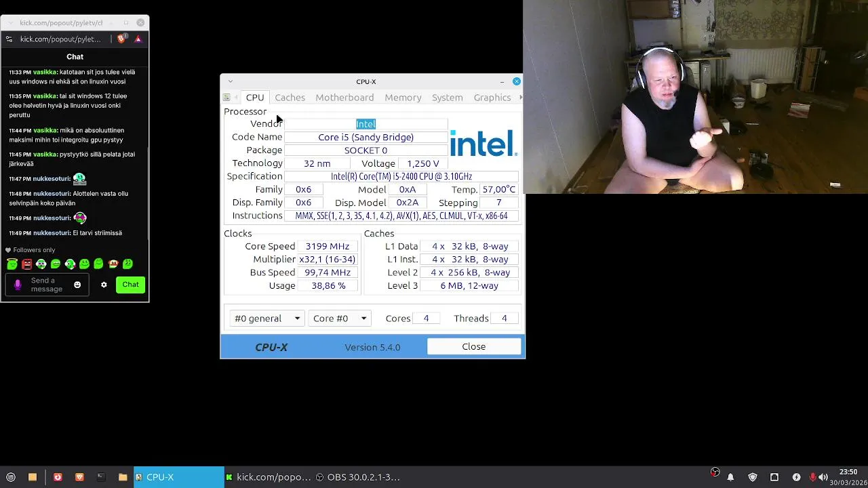Click the shield icon in system tray
This screenshot has height=488, width=868.
pos(753,477)
